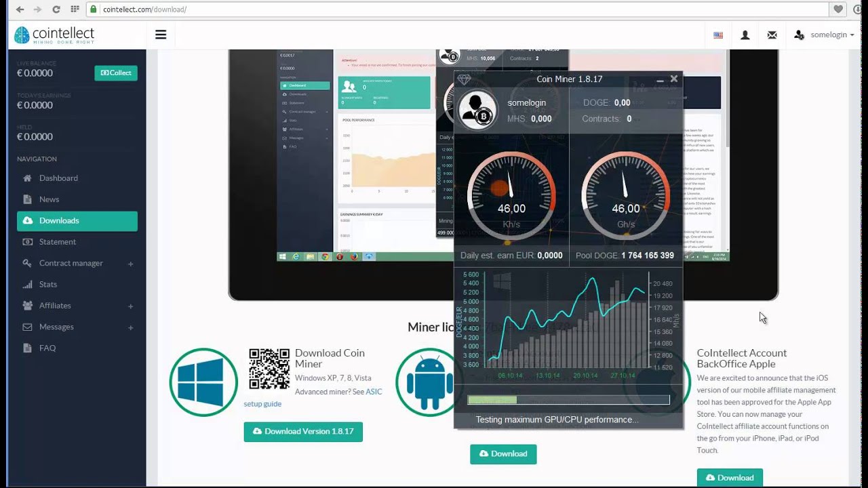Screen dimensions: 868x488
Task: Click the language flag icon
Action: tap(718, 35)
